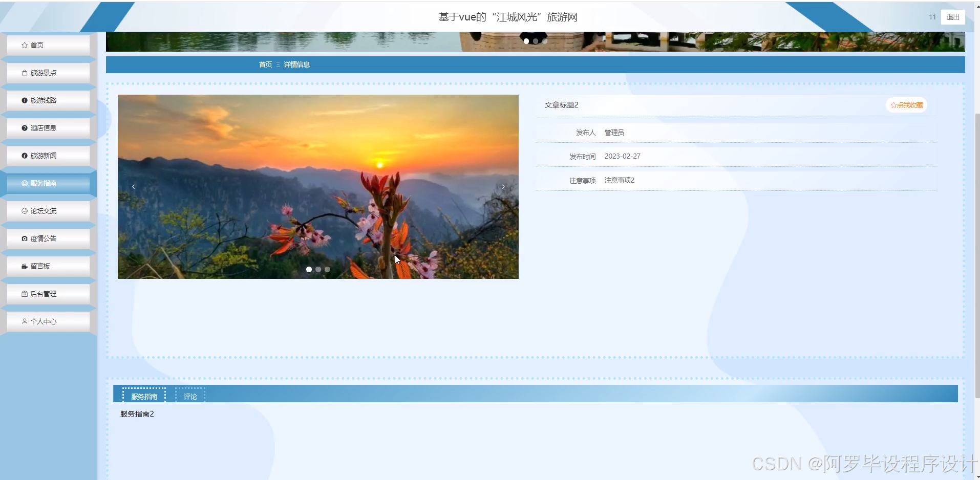Select first dot of main image carousel

pyautogui.click(x=309, y=269)
